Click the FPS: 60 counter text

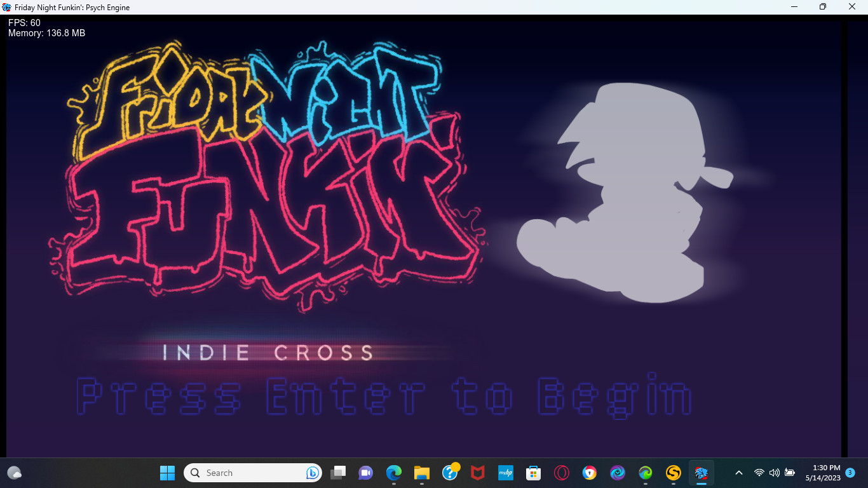24,23
